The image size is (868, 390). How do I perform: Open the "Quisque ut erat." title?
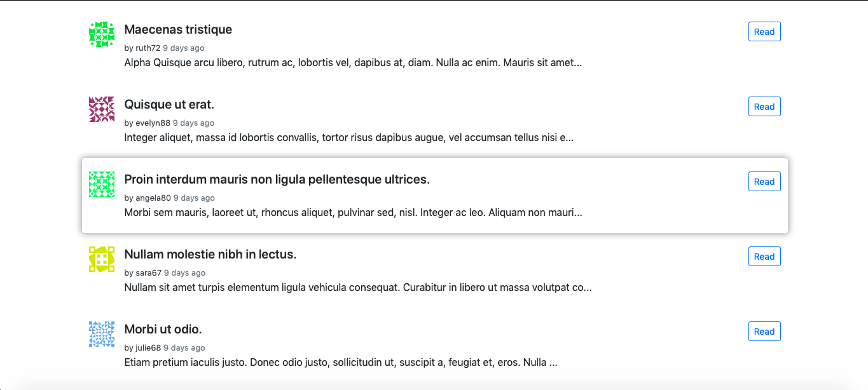pyautogui.click(x=169, y=104)
